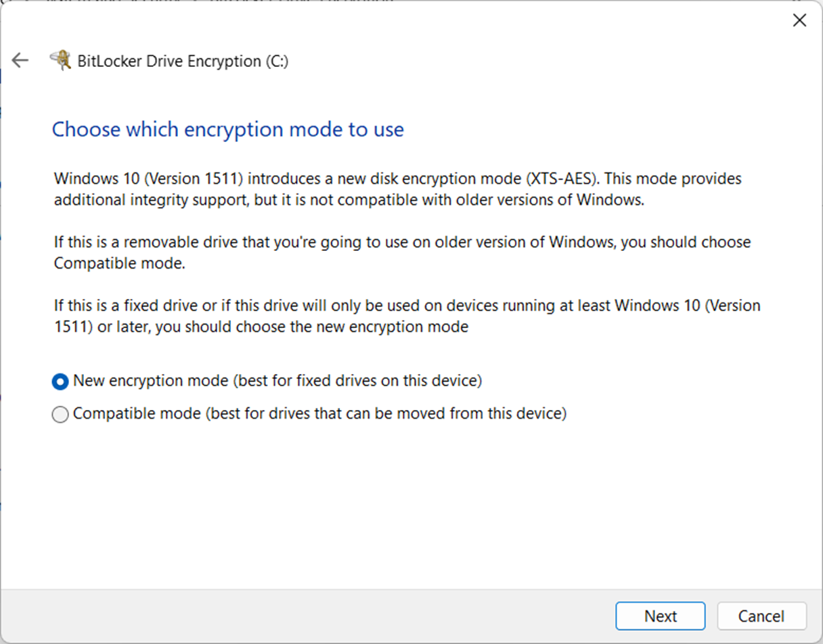
Task: Select the New encryption mode radio button
Action: [60, 382]
